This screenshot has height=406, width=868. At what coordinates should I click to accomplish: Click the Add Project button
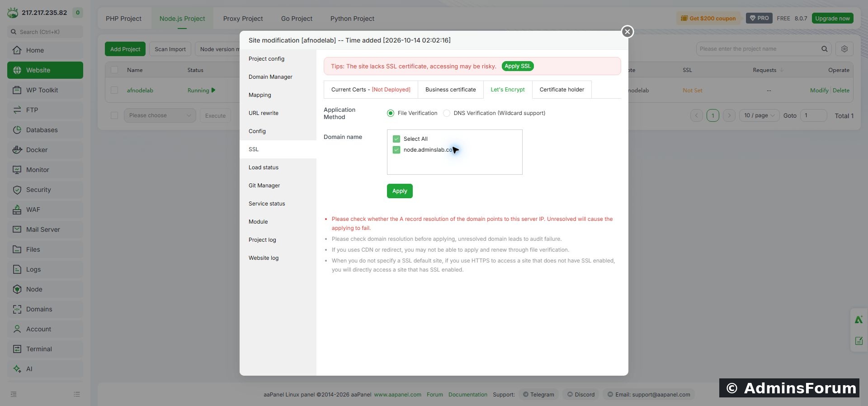coord(125,49)
